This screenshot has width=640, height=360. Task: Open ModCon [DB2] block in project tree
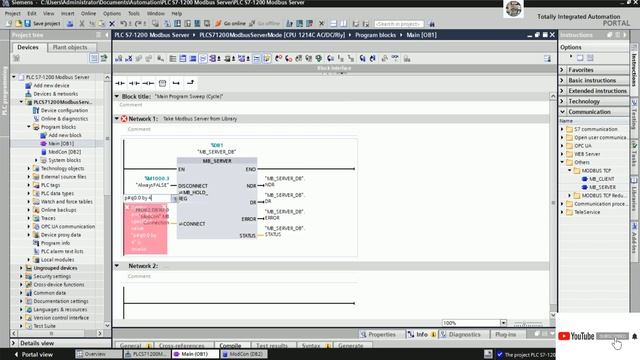(x=61, y=152)
